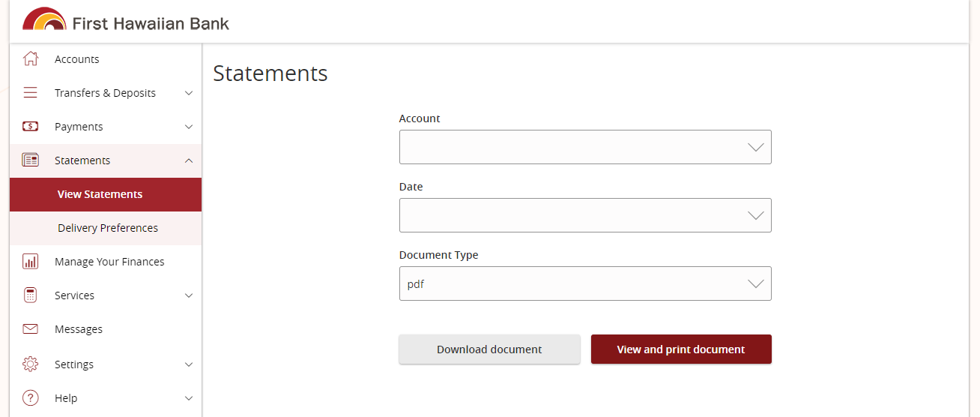Open Delivery Preferences submenu item

(x=106, y=228)
